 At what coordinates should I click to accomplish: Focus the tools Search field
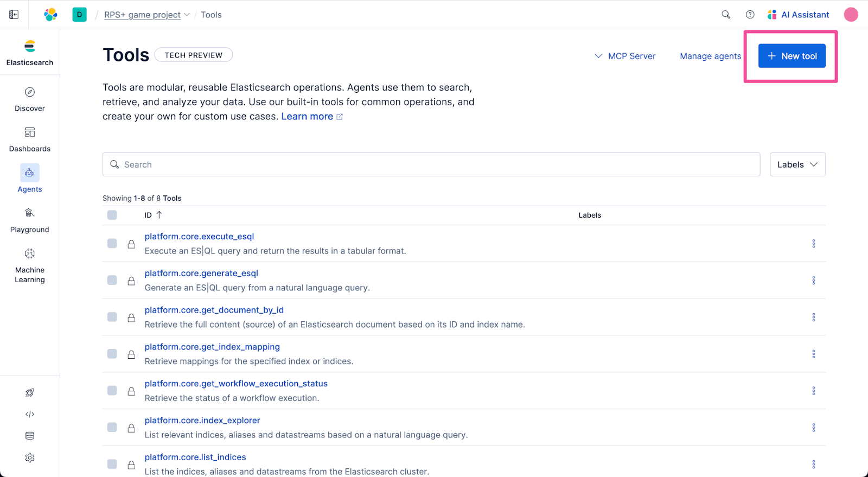(431, 164)
